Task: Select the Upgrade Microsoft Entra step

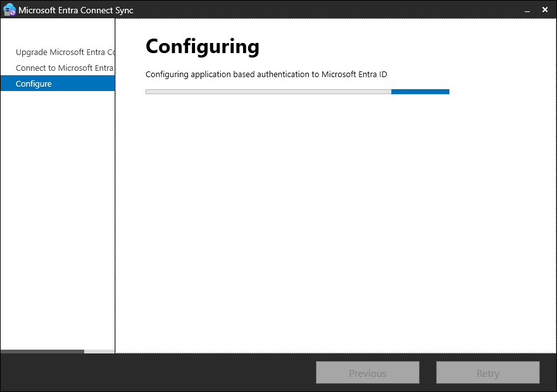Action: coord(65,52)
